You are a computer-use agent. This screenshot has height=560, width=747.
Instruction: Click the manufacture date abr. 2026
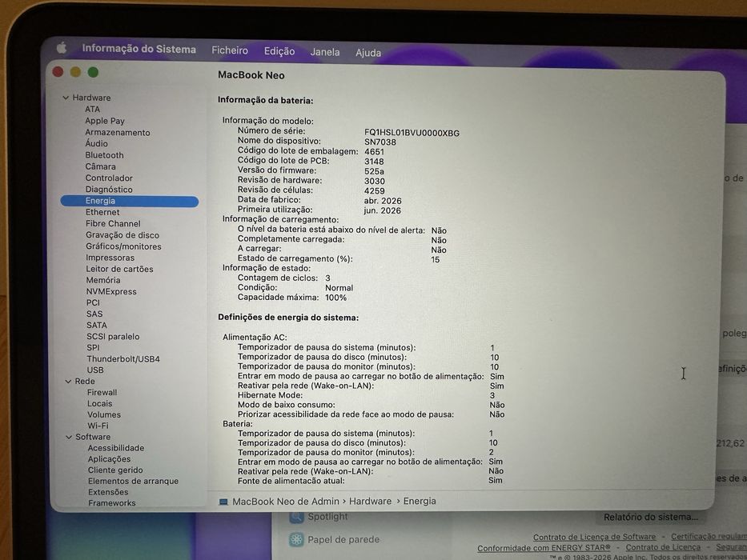click(x=383, y=201)
